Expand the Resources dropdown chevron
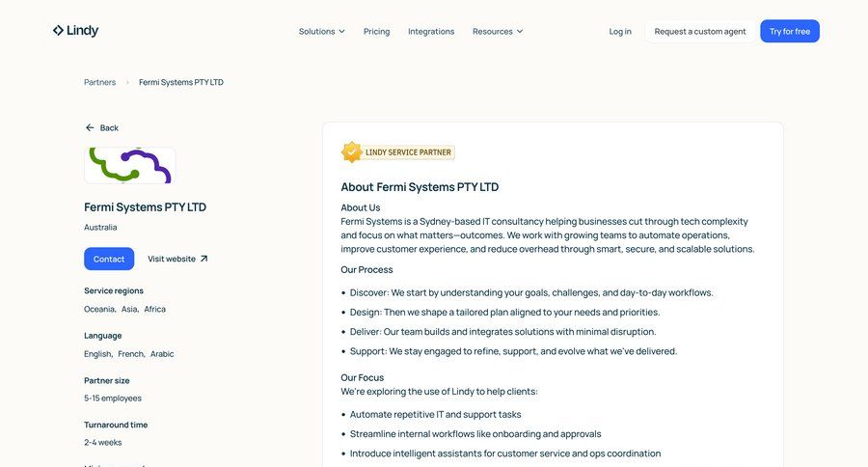Image resolution: width=868 pixels, height=467 pixels. coord(519,32)
